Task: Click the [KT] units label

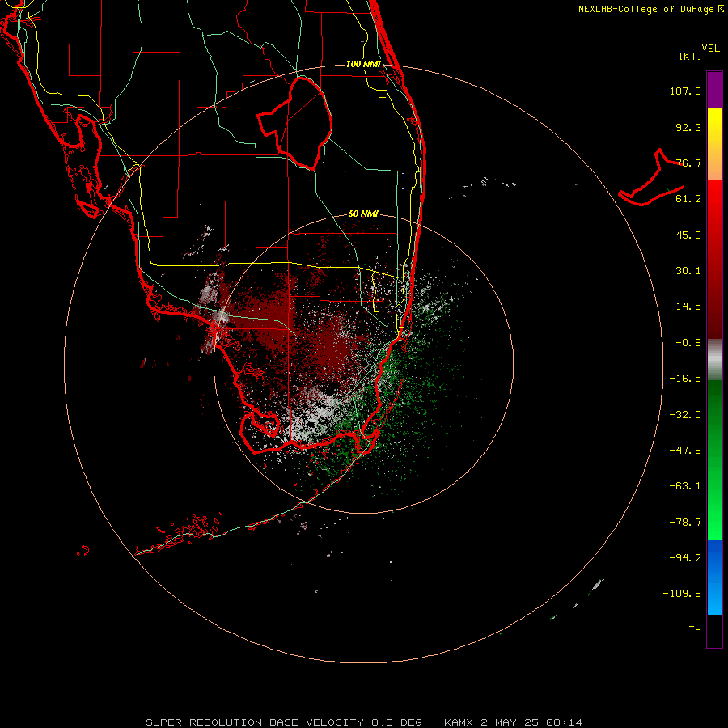Action: coord(691,56)
